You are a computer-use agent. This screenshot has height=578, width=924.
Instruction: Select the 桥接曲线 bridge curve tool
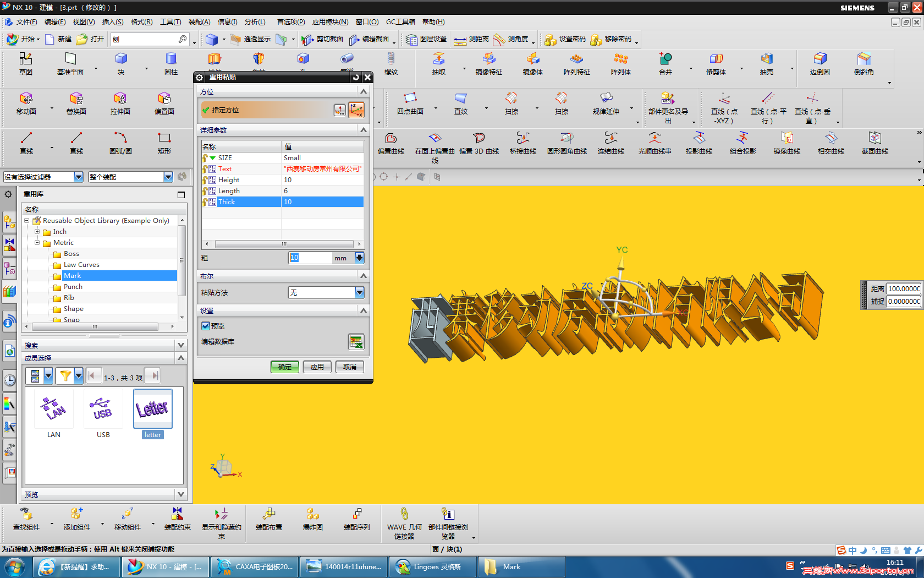tap(523, 143)
